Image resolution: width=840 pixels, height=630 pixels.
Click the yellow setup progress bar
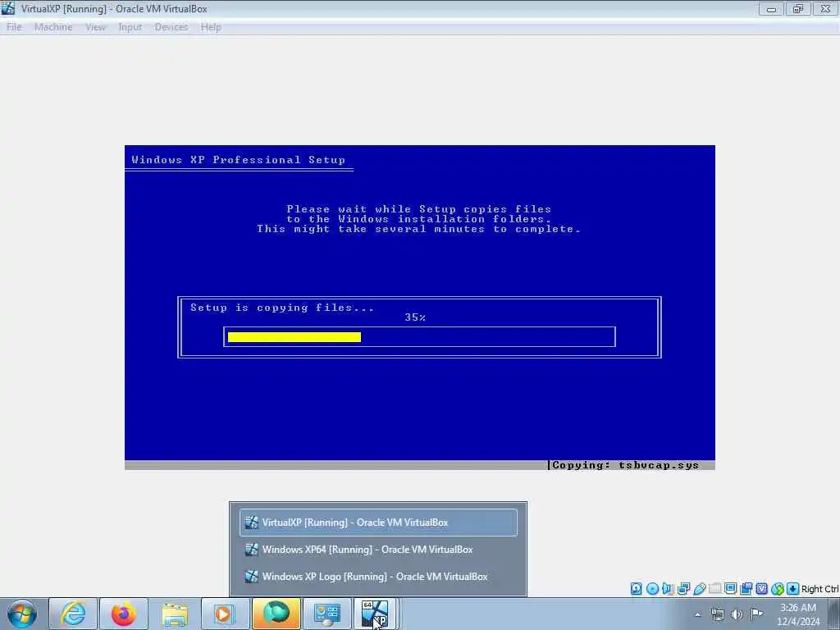click(294, 337)
